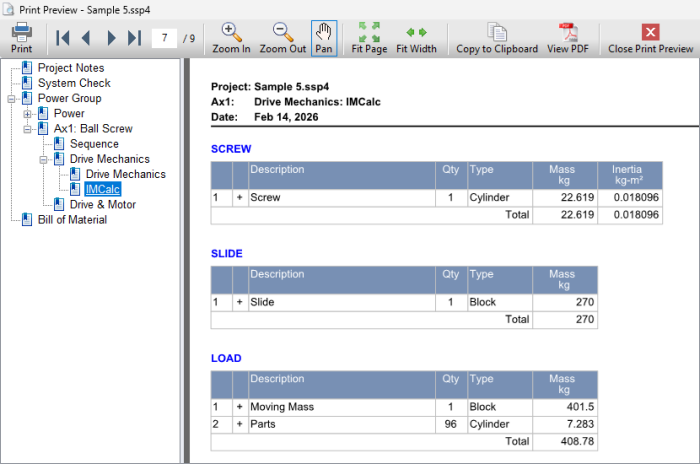Collapse the Ax1: Ball Screw node

[27, 129]
